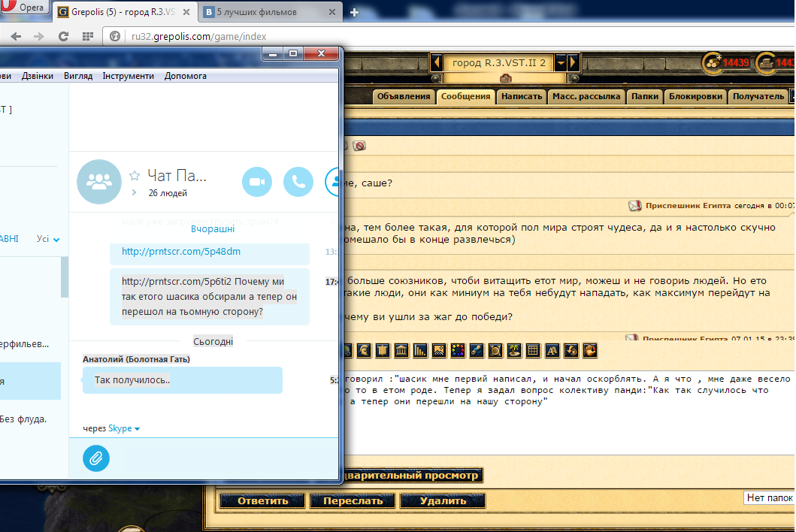
Task: Open a new browser tab
Action: tap(354, 12)
